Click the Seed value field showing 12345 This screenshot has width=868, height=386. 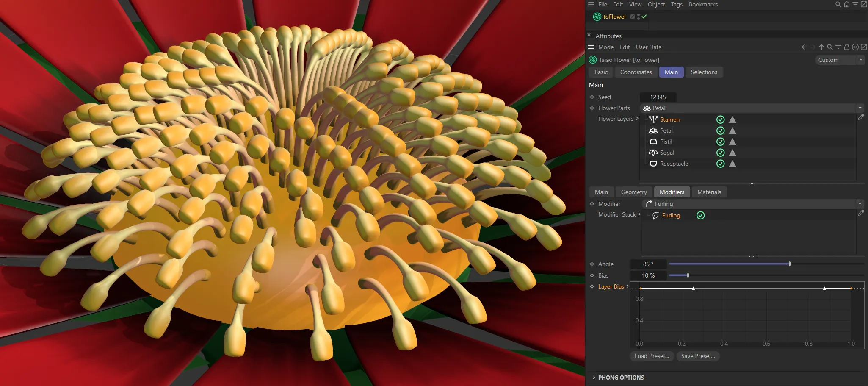(x=658, y=97)
